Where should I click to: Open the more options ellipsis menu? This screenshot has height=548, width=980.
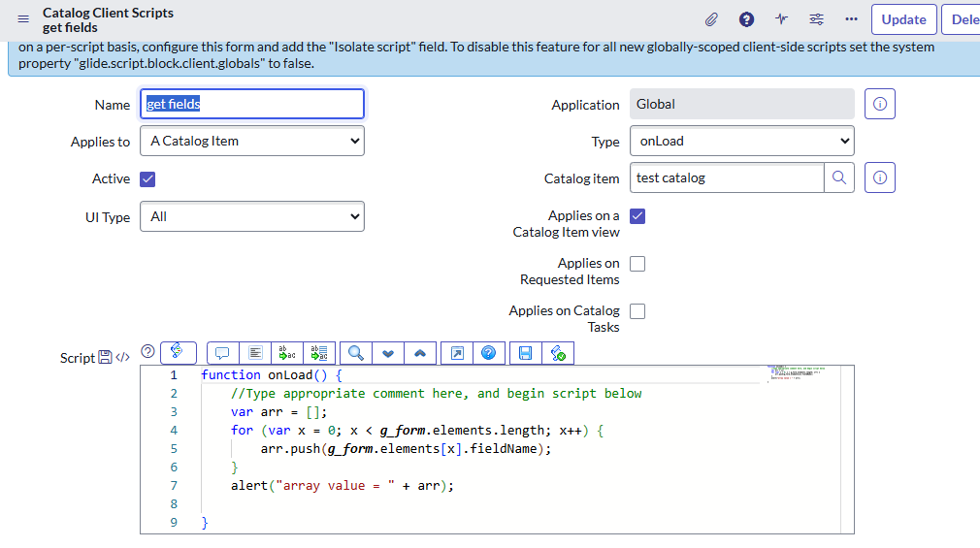[851, 19]
